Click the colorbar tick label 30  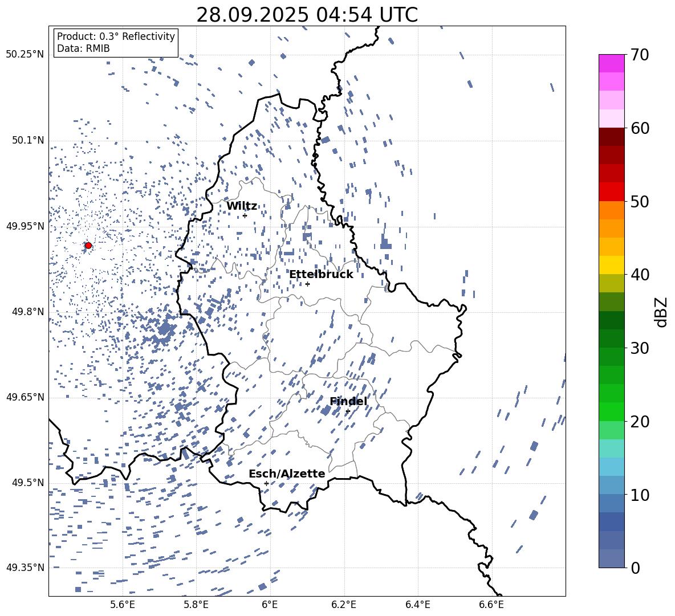click(x=640, y=348)
